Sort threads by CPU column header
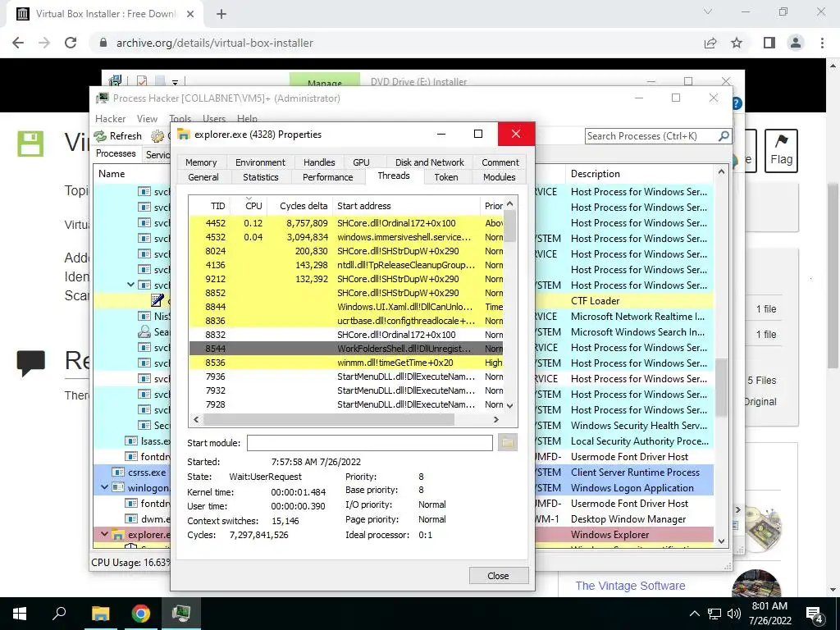Viewport: 840px width, 630px height. tap(249, 206)
